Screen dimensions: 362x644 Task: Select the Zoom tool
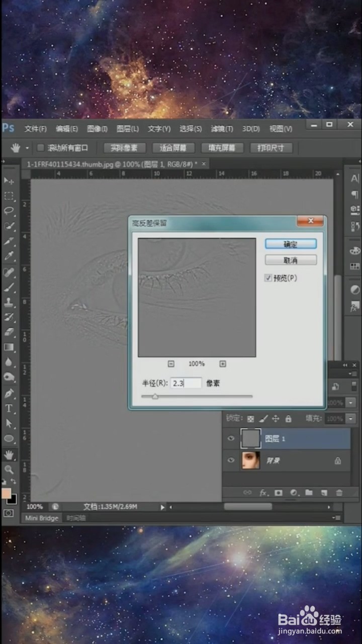(9, 469)
